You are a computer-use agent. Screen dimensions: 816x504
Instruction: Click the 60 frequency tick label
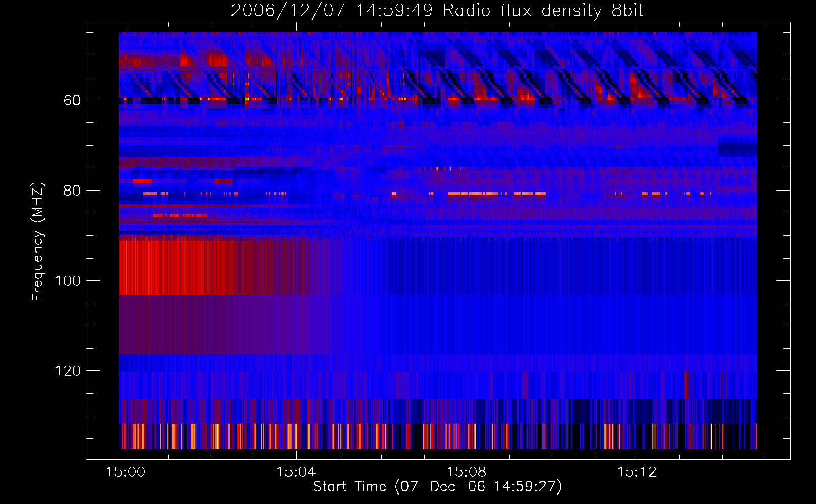tap(72, 100)
